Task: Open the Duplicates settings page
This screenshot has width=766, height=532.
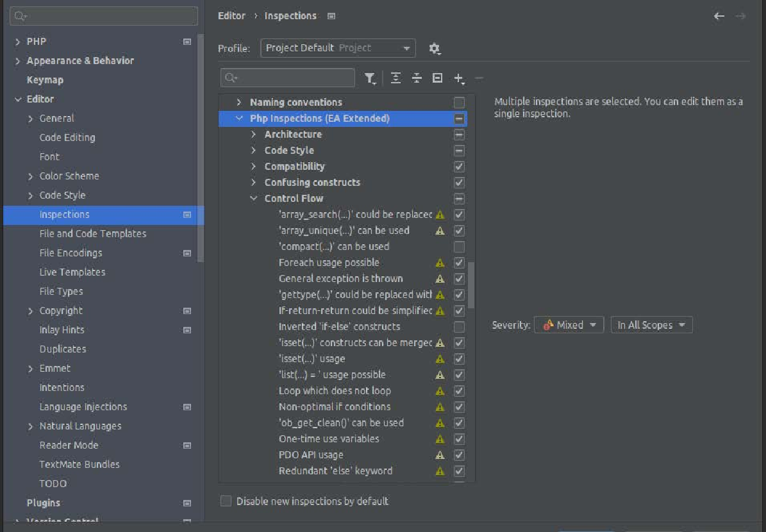Action: pyautogui.click(x=63, y=349)
